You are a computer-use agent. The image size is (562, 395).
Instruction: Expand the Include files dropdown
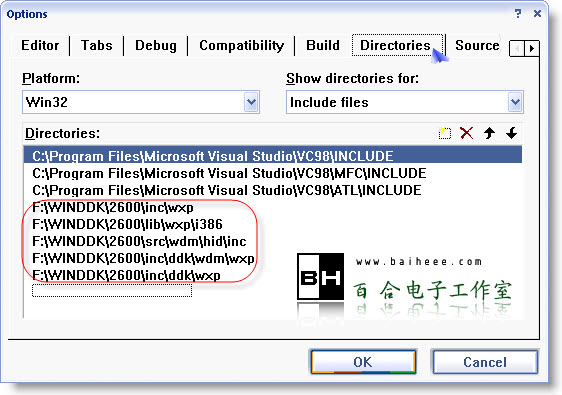tap(515, 102)
